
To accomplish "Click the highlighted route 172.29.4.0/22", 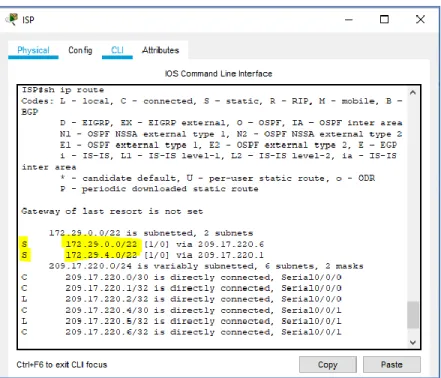I will [101, 255].
